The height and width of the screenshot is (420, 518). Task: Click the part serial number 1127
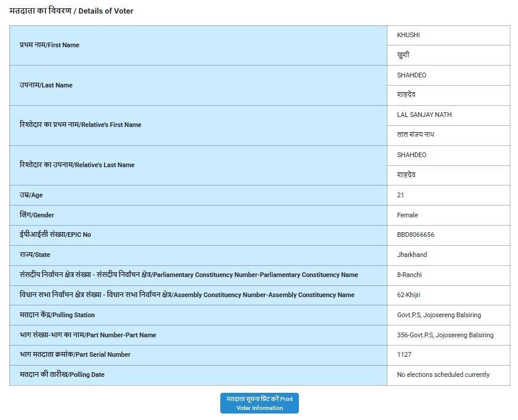tap(404, 354)
